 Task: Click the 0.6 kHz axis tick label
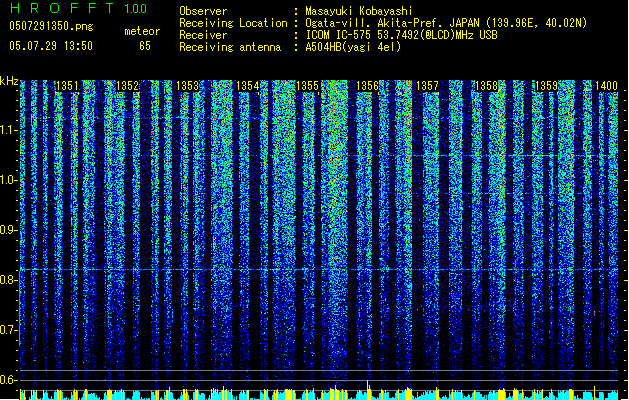pyautogui.click(x=8, y=380)
